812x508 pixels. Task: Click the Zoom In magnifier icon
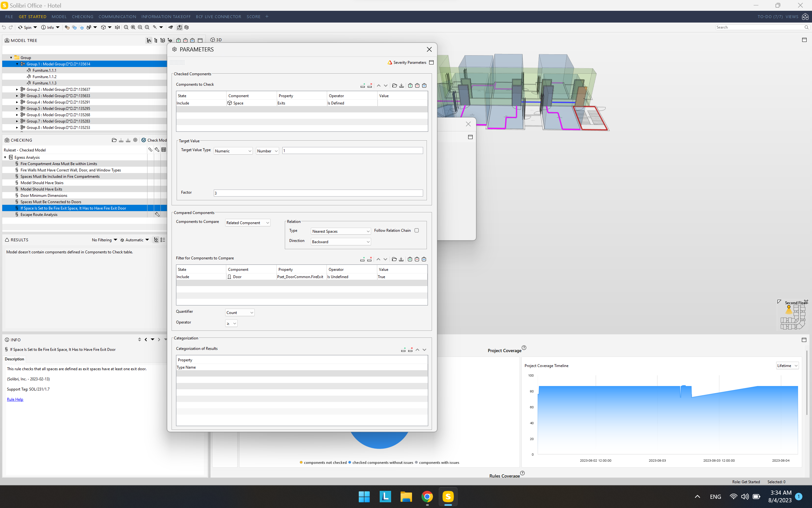133,27
